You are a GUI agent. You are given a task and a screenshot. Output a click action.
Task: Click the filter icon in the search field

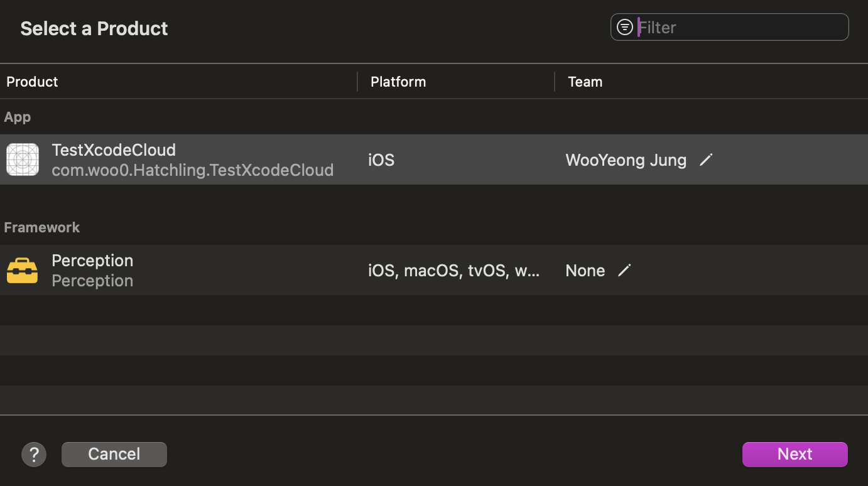624,27
